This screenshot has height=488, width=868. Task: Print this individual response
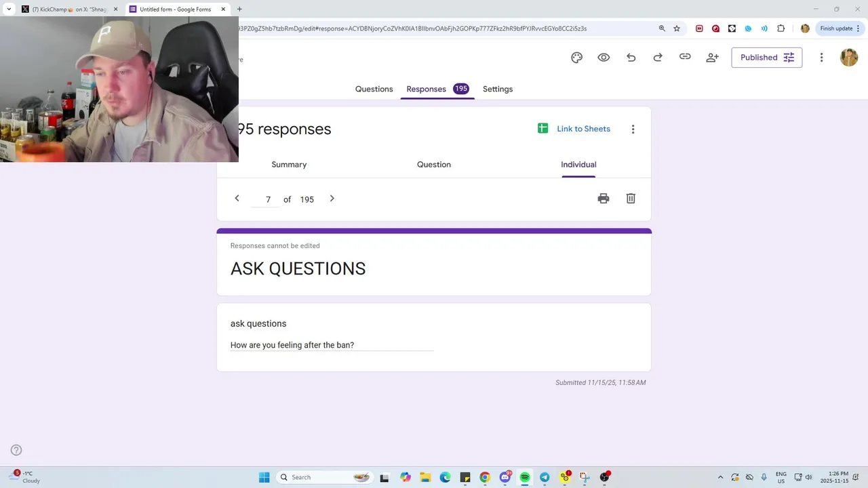coord(604,199)
